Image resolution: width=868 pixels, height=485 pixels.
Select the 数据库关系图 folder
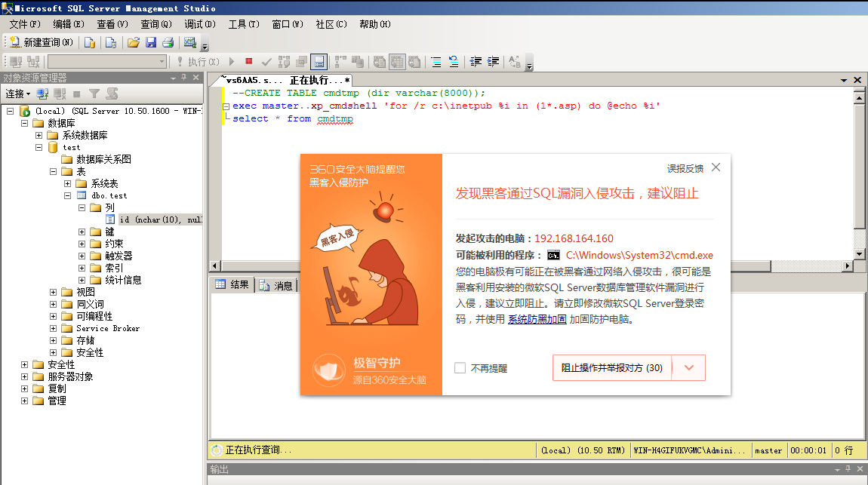[103, 160]
